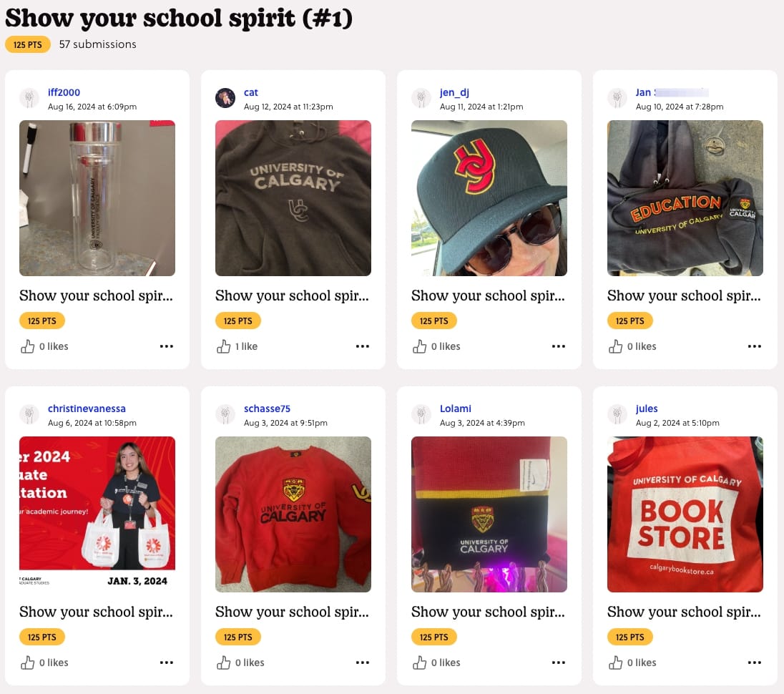Open jen_dj's submission title link
Viewport: 784px width, 694px height.
coord(489,295)
